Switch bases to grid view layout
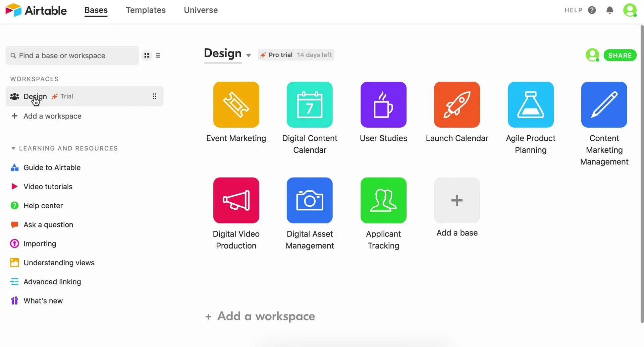 click(x=147, y=55)
